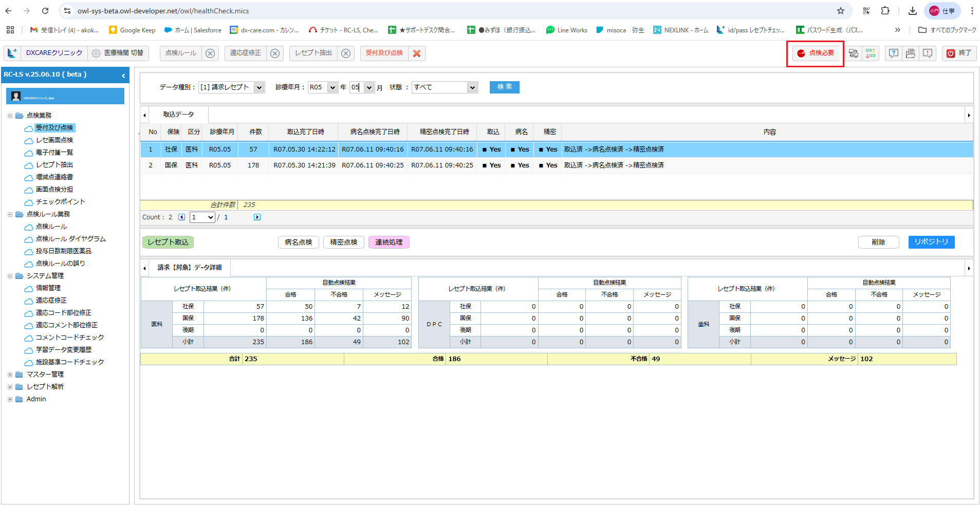Click the 削除 delete button

(879, 242)
